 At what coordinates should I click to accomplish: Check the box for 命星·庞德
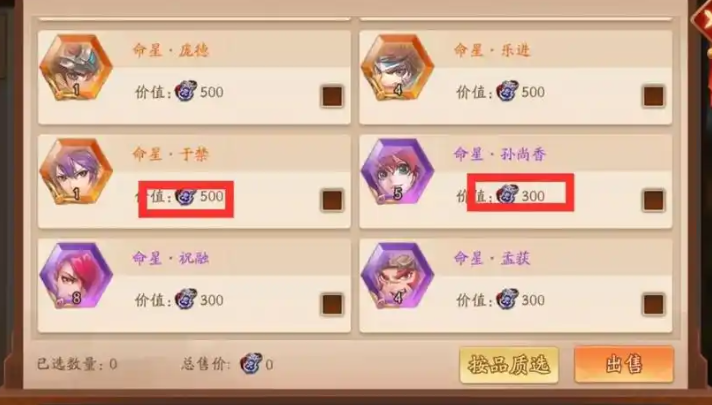[x=332, y=96]
